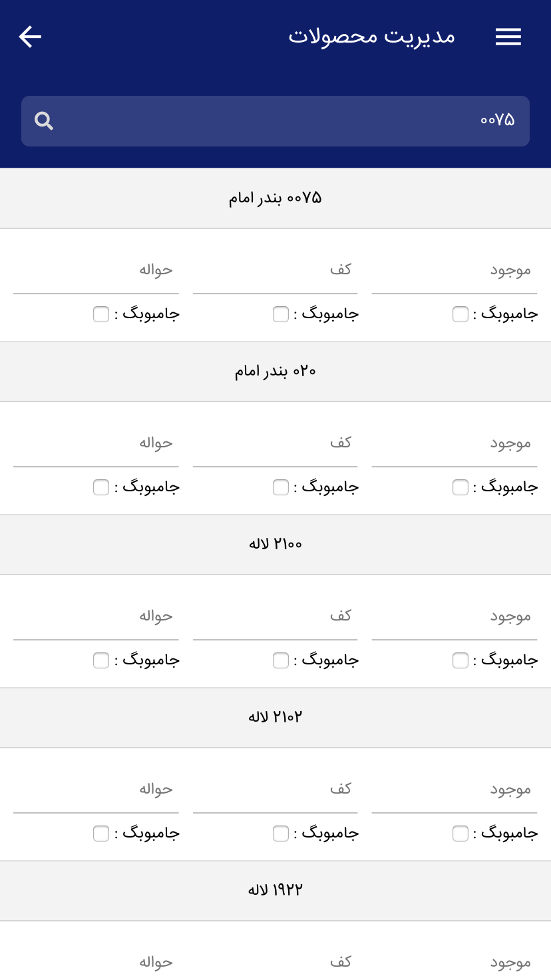Toggle جامبوبگ under موجود for ۰۲۰ بندر امام

[x=460, y=487]
